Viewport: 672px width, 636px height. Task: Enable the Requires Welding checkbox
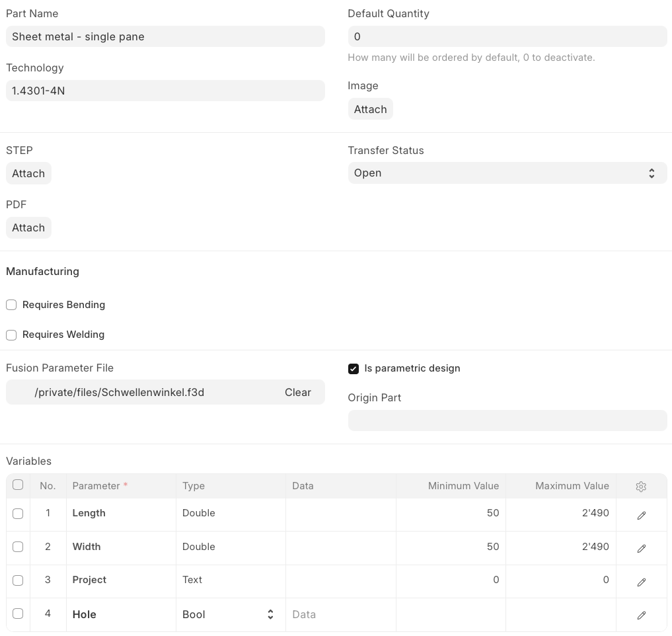11,335
